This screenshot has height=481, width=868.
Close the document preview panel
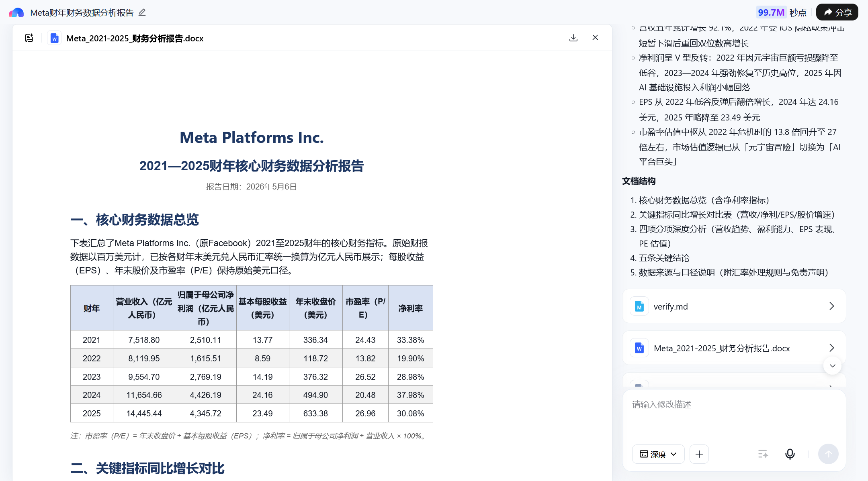(x=595, y=38)
